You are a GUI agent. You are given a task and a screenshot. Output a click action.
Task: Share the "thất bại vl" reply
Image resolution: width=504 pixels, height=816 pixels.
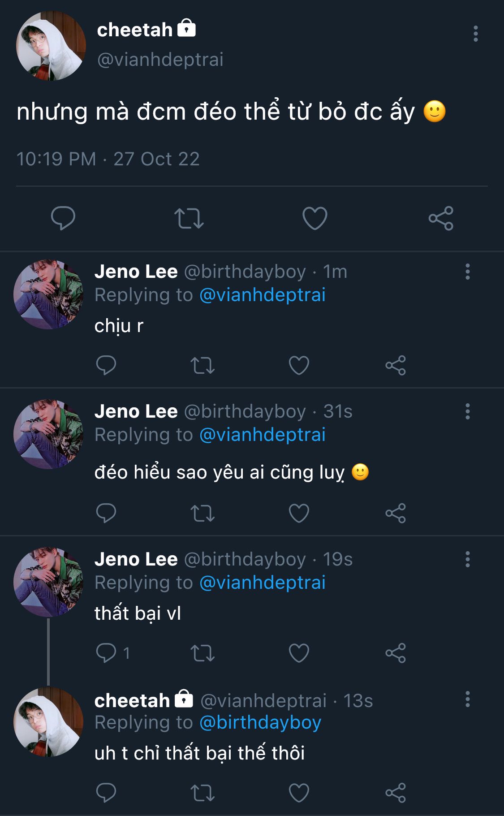pyautogui.click(x=396, y=653)
